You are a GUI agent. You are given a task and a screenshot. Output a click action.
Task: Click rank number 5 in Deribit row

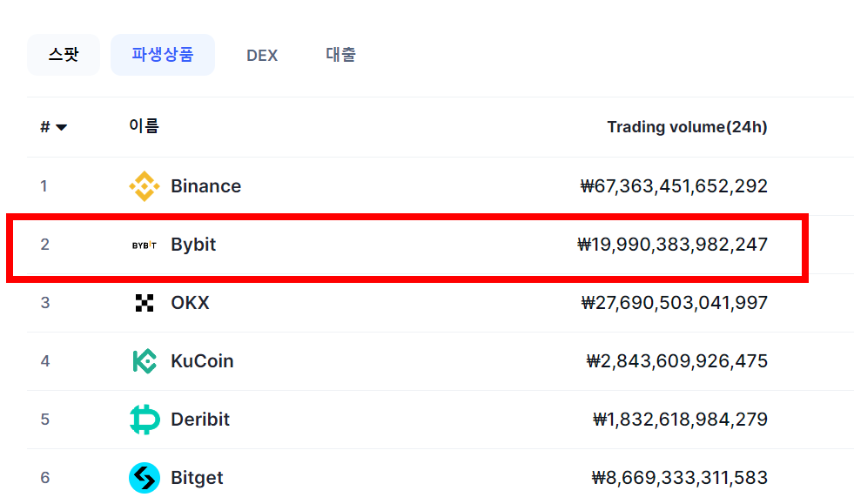coord(45,420)
